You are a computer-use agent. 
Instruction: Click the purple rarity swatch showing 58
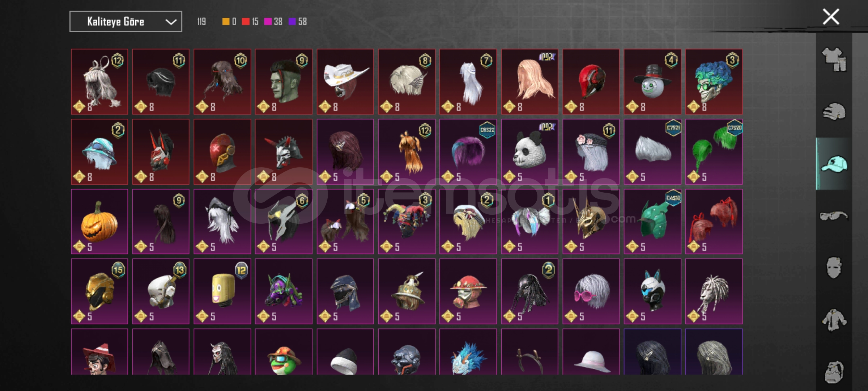[x=292, y=22]
